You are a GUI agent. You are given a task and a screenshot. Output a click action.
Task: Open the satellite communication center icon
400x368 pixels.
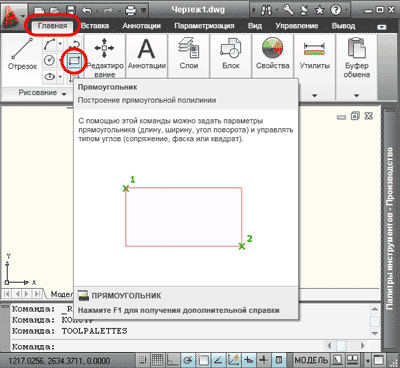pos(304,11)
